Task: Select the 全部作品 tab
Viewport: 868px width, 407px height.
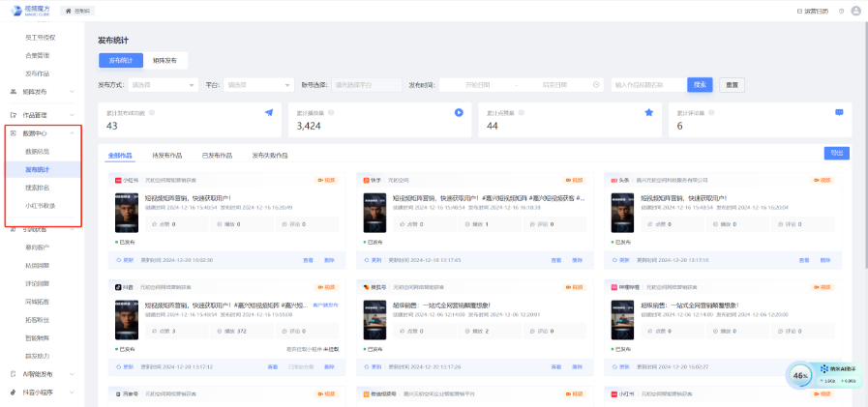Action: click(x=120, y=156)
